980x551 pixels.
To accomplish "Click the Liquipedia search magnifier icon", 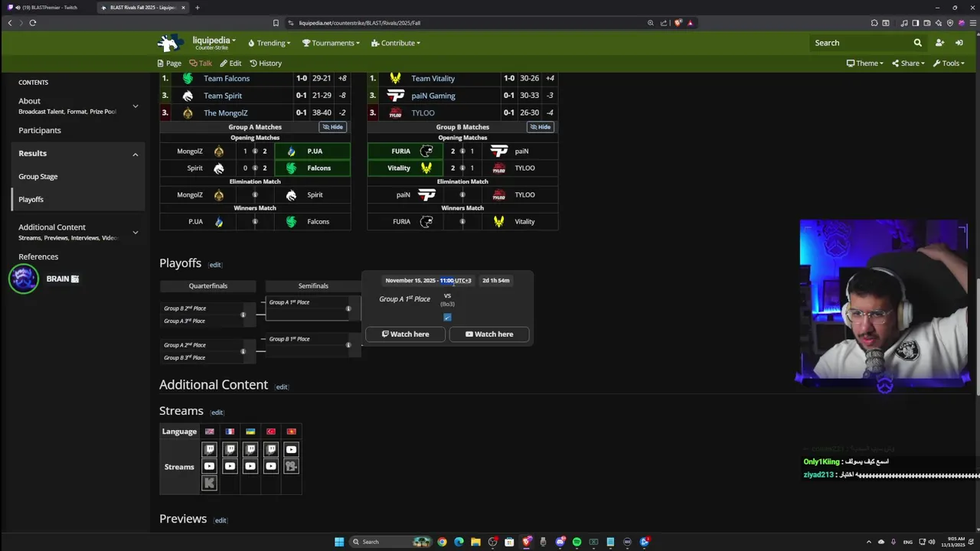I will coord(917,43).
